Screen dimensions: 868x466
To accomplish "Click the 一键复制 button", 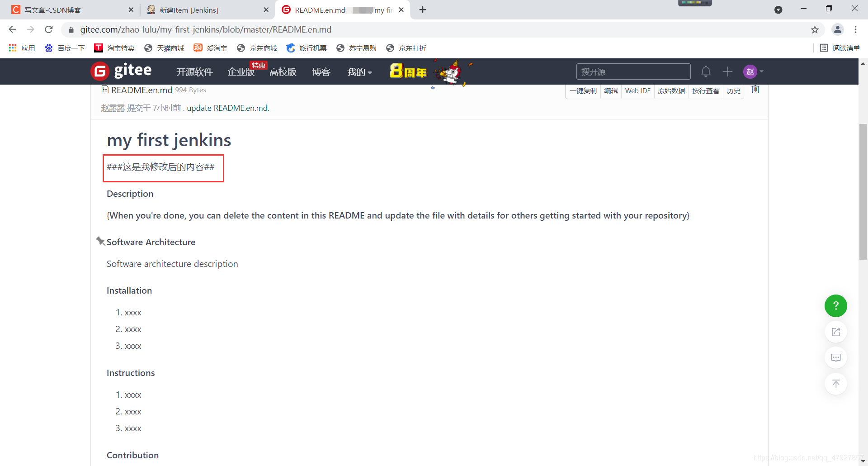I will pos(583,90).
